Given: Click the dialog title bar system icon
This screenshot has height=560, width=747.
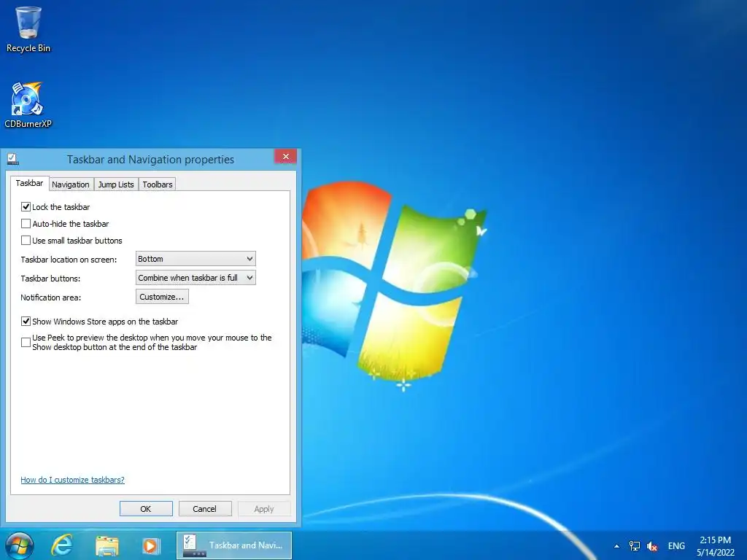Looking at the screenshot, I should click(x=13, y=159).
